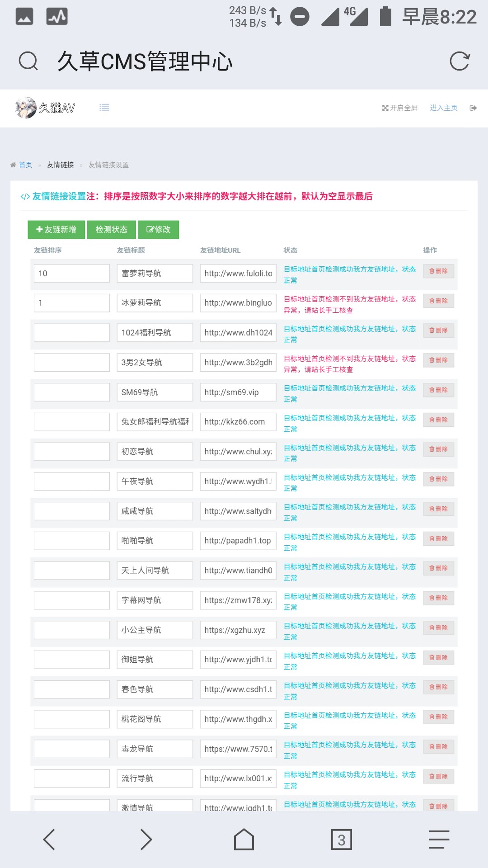
Task: Click the 冰萝莉导航 sort order input field
Action: (x=71, y=302)
